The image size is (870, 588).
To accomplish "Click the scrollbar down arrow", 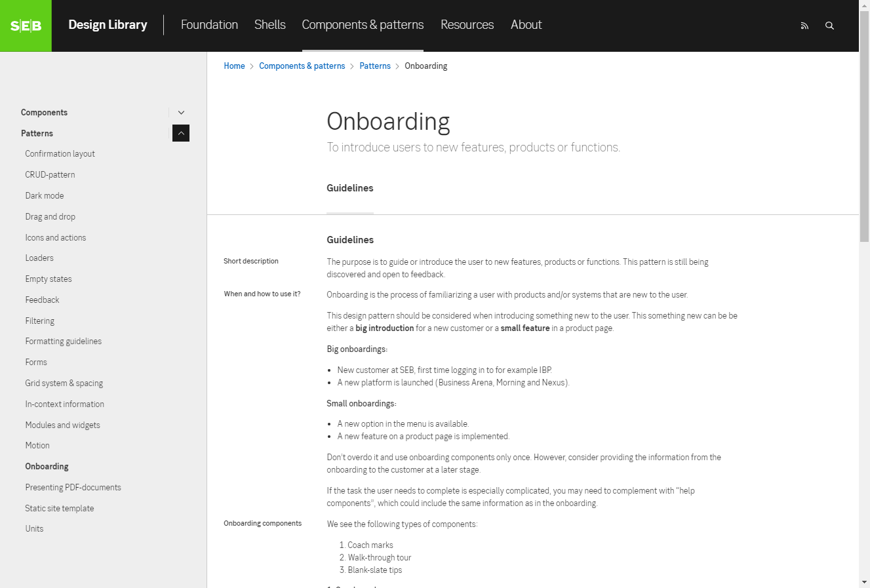I will [x=864, y=583].
